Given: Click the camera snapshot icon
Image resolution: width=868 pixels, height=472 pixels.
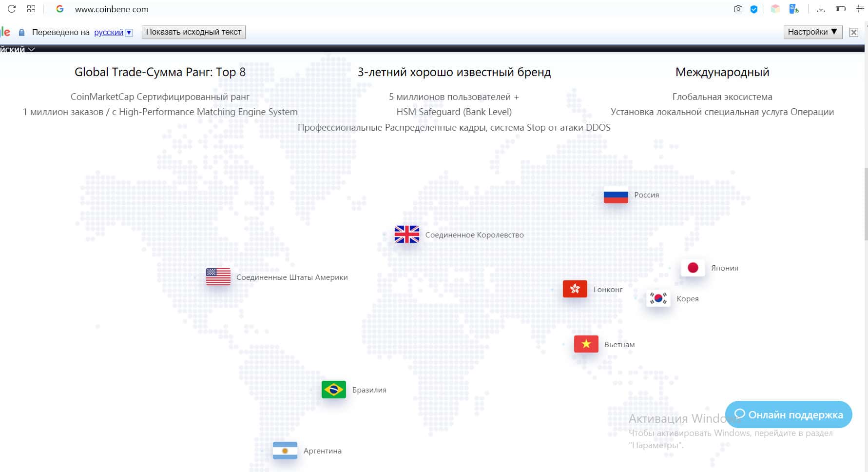Looking at the screenshot, I should coord(738,9).
